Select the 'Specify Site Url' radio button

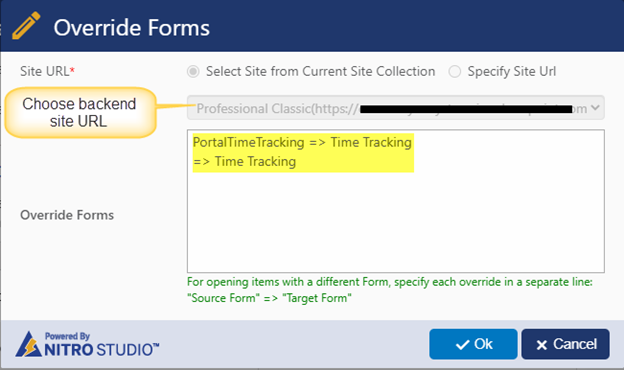click(454, 72)
